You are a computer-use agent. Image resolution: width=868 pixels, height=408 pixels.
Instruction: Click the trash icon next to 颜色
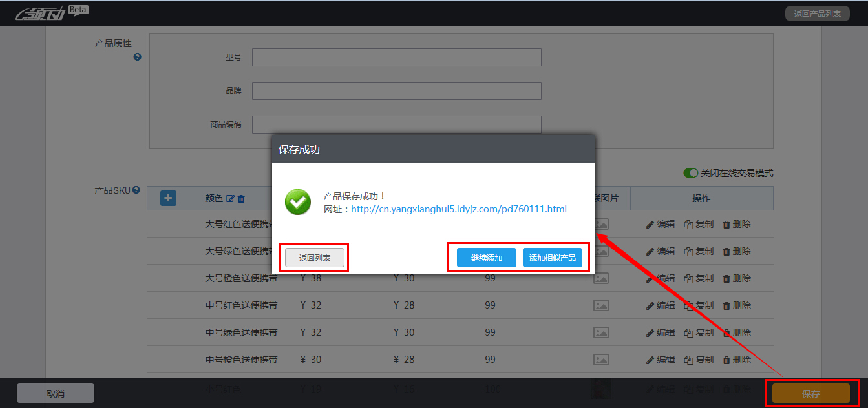click(x=241, y=199)
